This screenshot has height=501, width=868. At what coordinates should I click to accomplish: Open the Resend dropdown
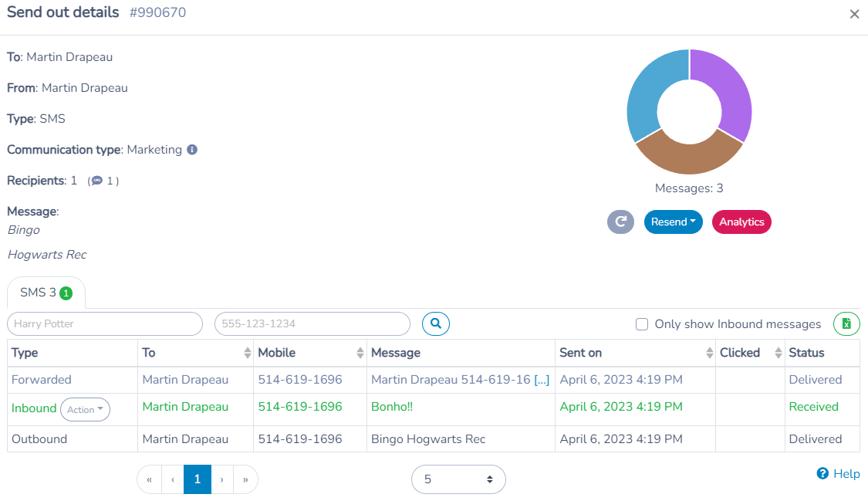tap(673, 222)
